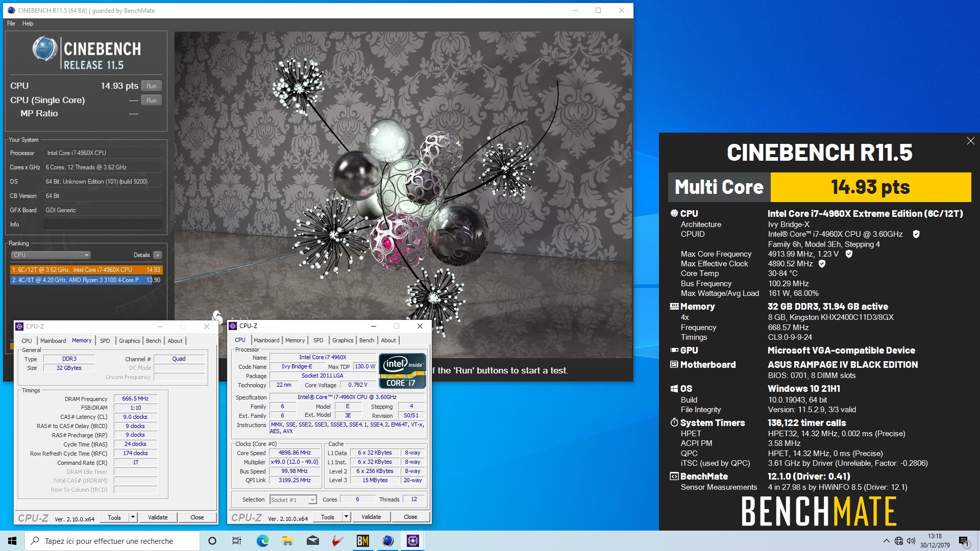Open the notification center icon
980x551 pixels.
tap(964, 541)
